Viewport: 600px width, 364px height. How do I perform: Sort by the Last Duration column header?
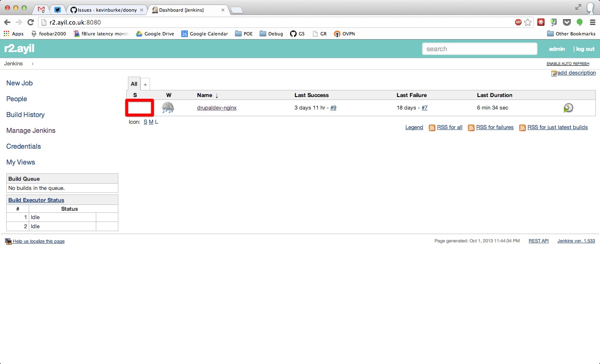[x=495, y=95]
